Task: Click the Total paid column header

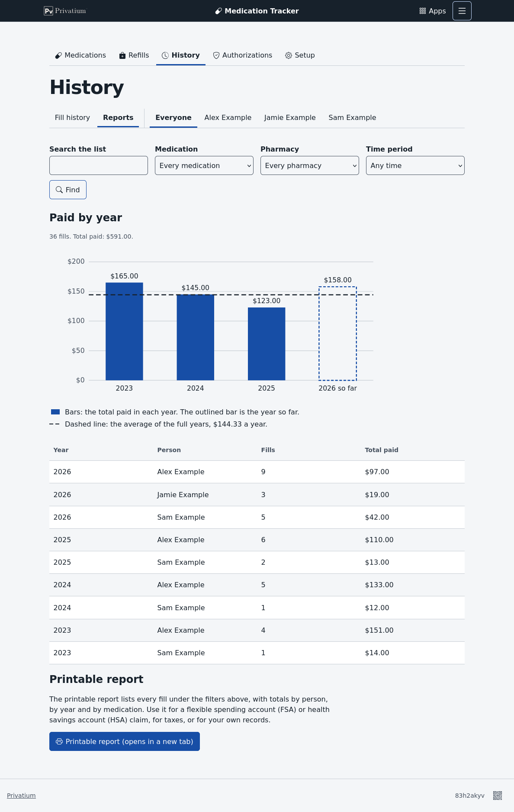Action: tap(382, 450)
